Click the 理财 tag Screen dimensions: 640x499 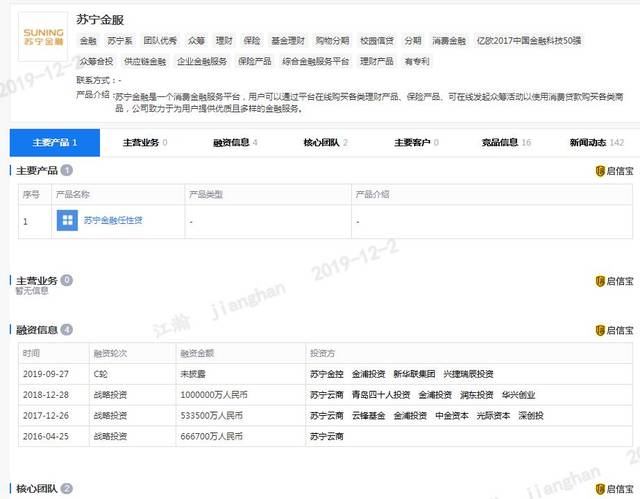[x=224, y=41]
